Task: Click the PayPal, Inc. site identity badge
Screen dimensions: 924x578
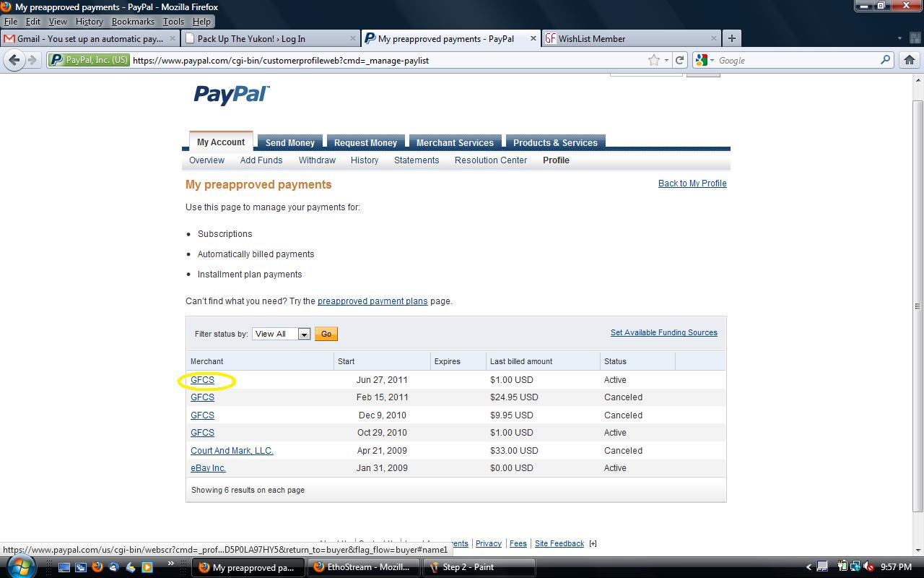Action: (89, 60)
